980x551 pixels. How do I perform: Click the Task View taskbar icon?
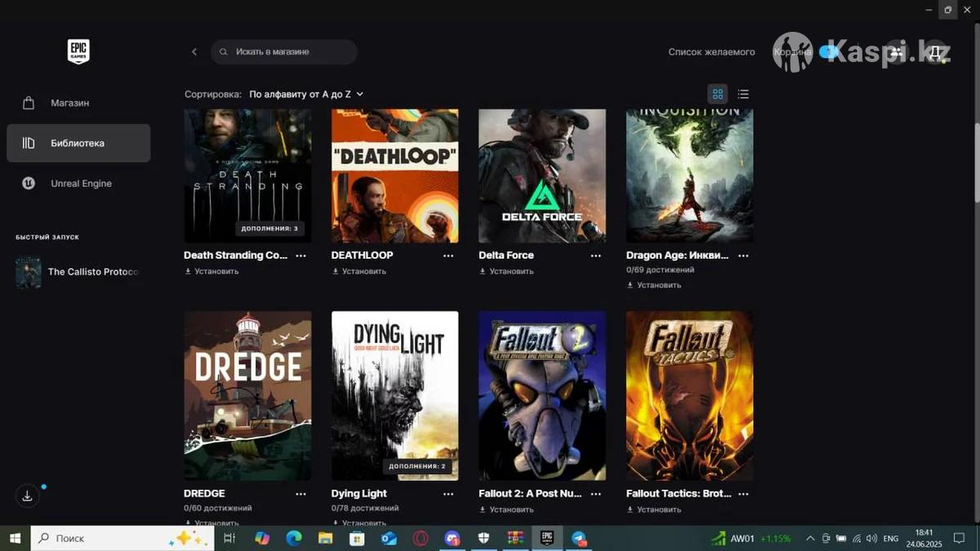coord(229,538)
